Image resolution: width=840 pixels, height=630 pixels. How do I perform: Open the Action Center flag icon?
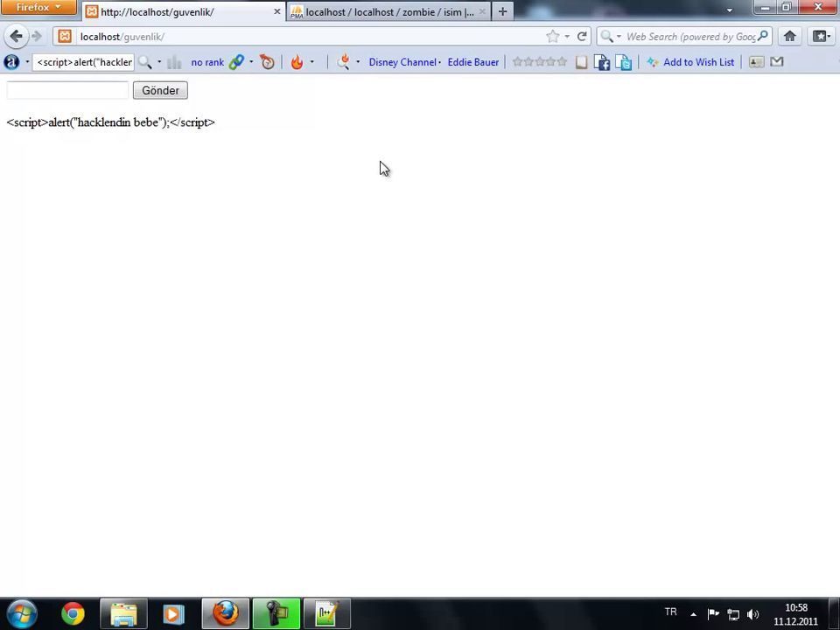(713, 614)
